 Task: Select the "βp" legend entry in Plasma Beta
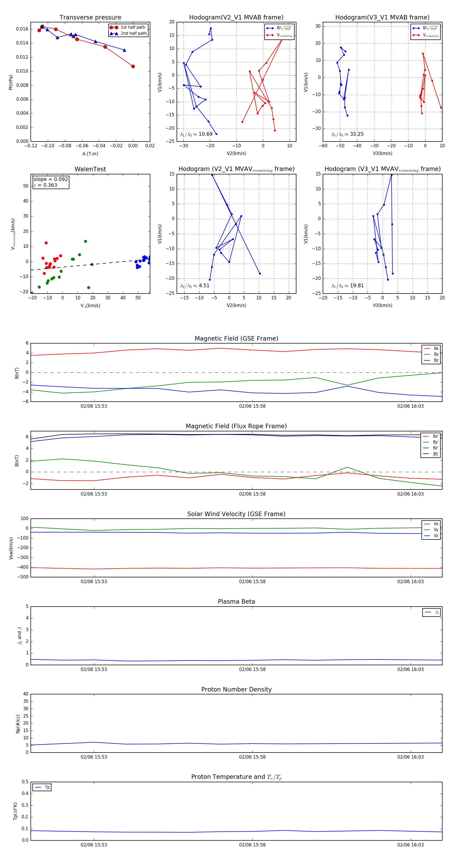pyautogui.click(x=431, y=612)
